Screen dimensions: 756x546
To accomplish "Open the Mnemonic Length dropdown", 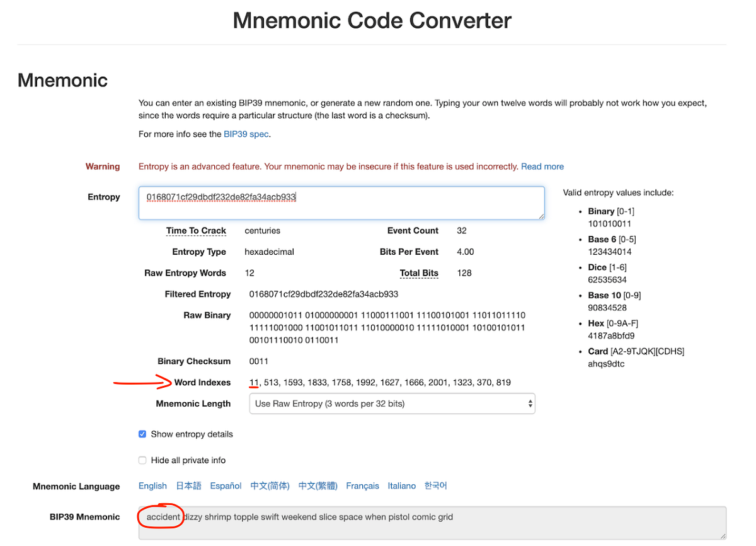I will click(392, 404).
